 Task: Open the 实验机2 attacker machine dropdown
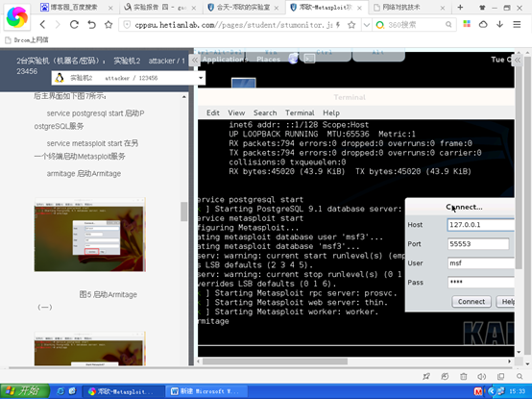pos(129,78)
